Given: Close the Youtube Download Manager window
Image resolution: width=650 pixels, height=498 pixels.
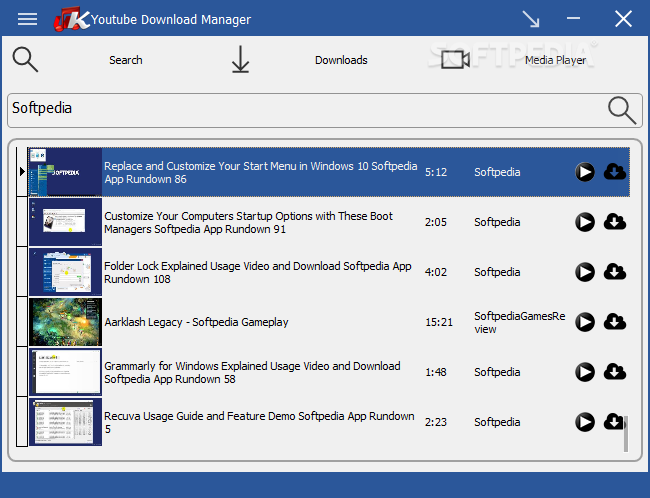Looking at the screenshot, I should pyautogui.click(x=623, y=19).
